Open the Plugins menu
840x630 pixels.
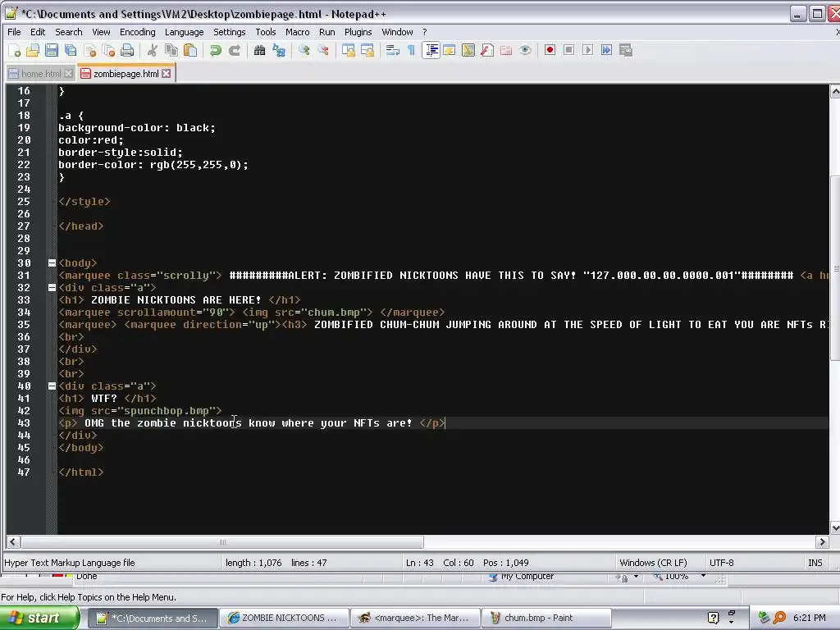pos(358,32)
